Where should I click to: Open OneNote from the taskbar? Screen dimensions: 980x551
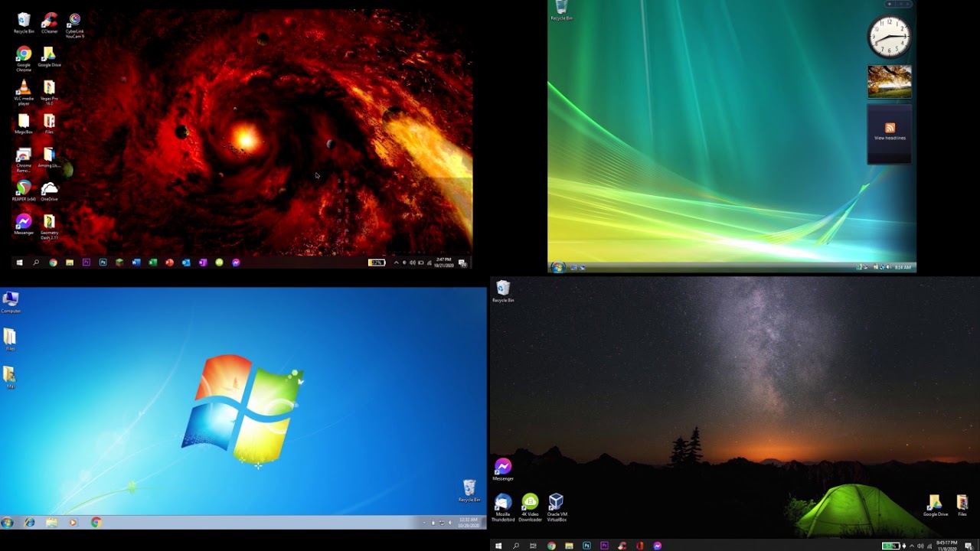[x=203, y=262]
